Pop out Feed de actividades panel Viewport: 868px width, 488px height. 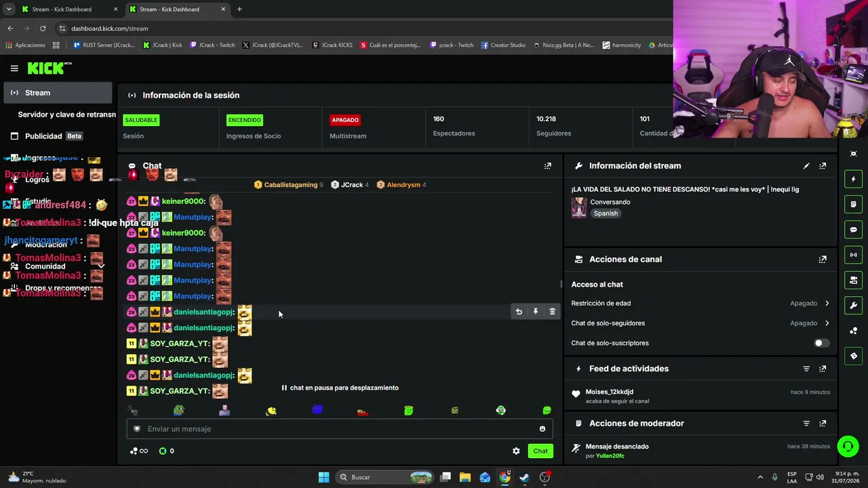tap(823, 369)
